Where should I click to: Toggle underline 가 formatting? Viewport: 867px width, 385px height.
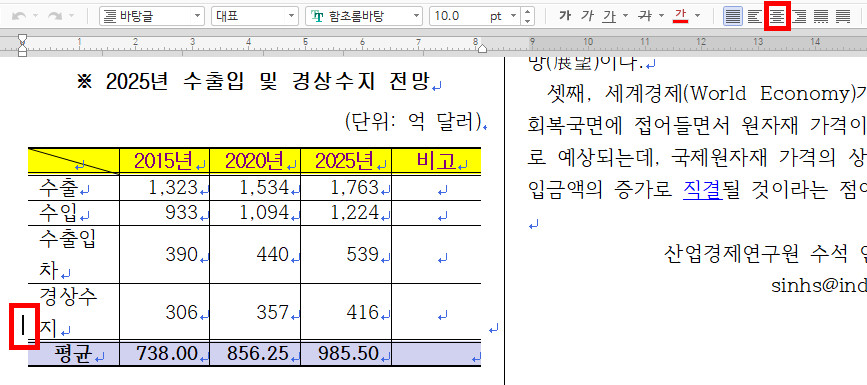pos(609,16)
